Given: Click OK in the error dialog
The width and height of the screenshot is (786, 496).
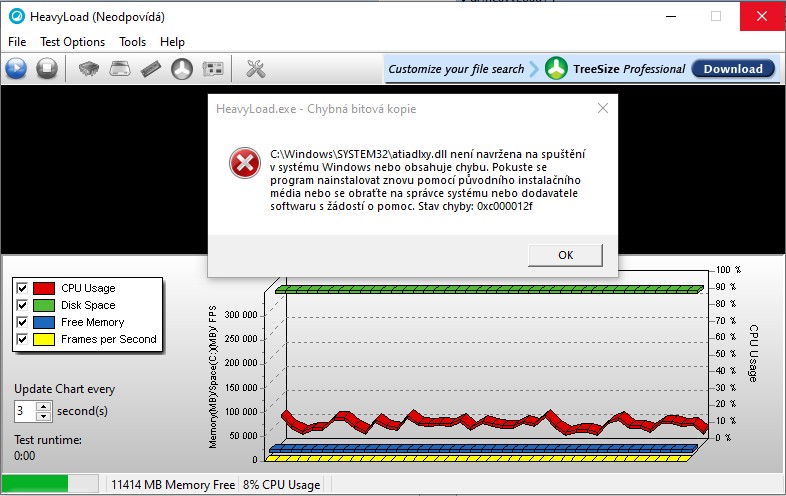Looking at the screenshot, I should click(x=565, y=255).
